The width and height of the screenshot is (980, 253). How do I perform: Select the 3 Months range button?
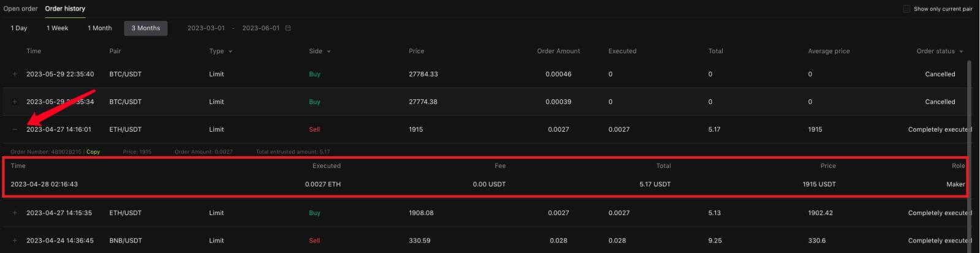click(146, 28)
